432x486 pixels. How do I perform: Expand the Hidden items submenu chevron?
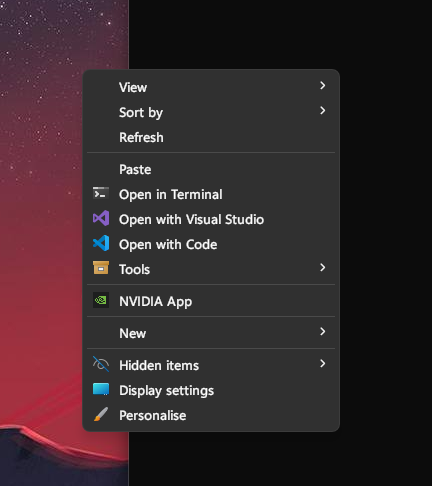322,363
